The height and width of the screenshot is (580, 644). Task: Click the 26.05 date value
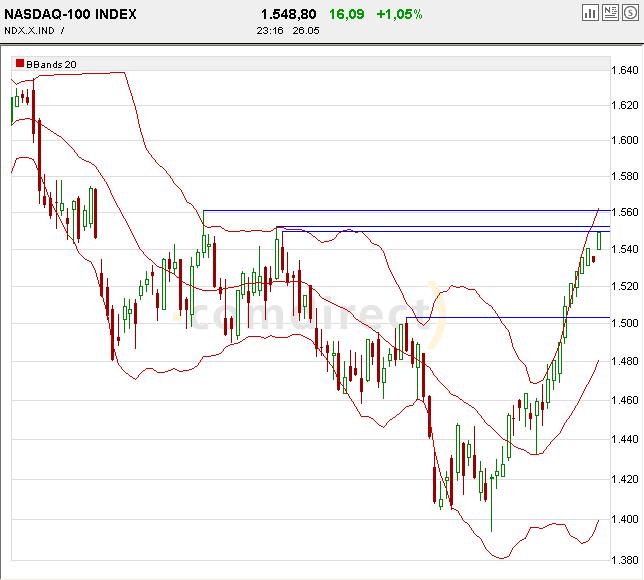306,31
